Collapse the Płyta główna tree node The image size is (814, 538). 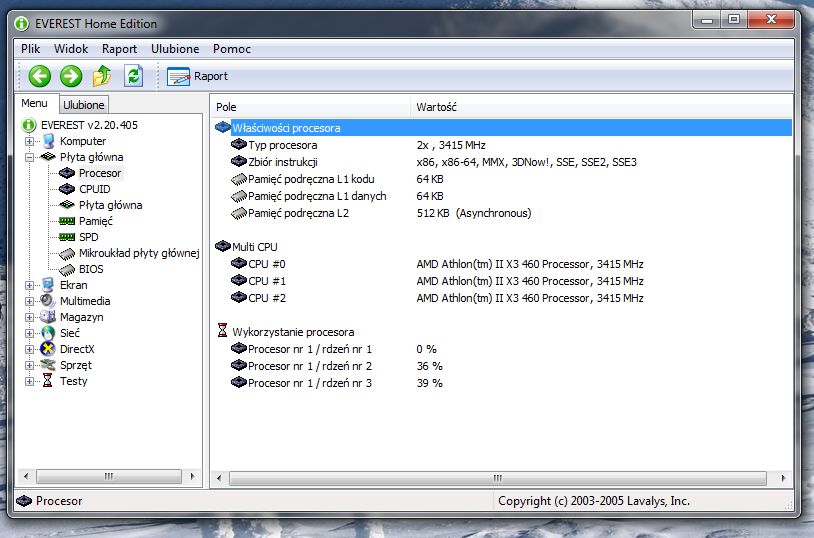(30, 157)
